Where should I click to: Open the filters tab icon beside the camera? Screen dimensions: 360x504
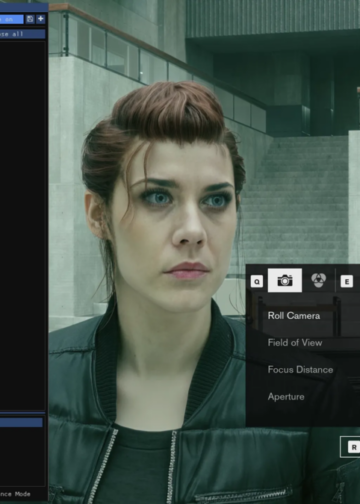318,280
